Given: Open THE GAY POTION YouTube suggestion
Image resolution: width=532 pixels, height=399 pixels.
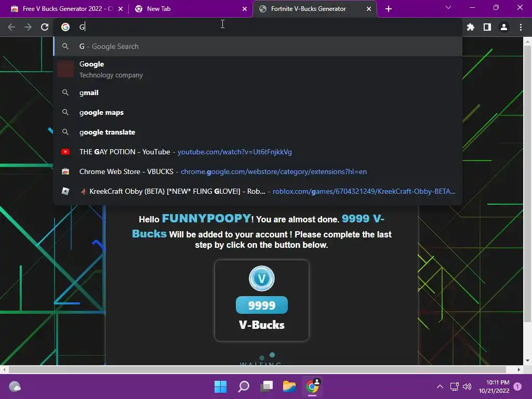Looking at the screenshot, I should pyautogui.click(x=258, y=152).
